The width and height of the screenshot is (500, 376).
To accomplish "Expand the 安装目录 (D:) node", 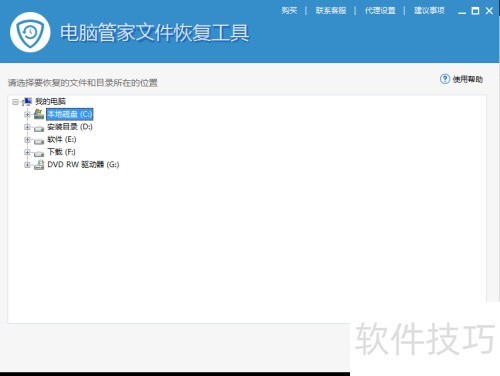I will point(28,127).
